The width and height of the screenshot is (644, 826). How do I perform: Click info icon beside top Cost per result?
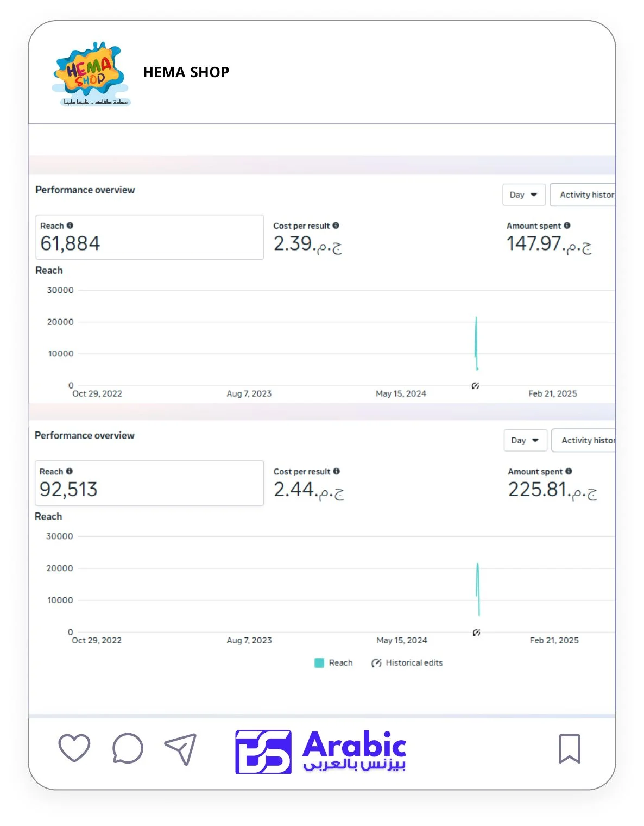tap(336, 226)
